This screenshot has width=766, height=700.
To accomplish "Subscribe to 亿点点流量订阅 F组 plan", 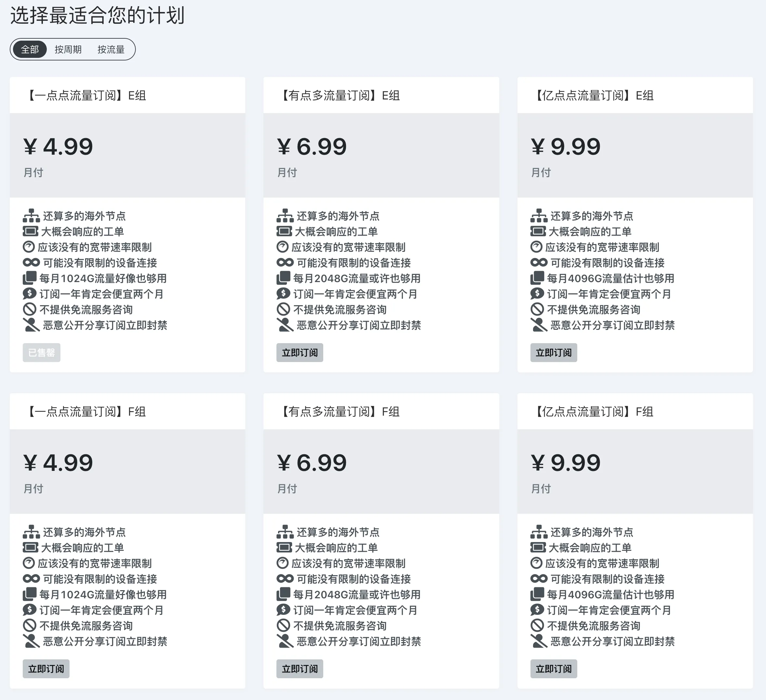I will pos(553,669).
